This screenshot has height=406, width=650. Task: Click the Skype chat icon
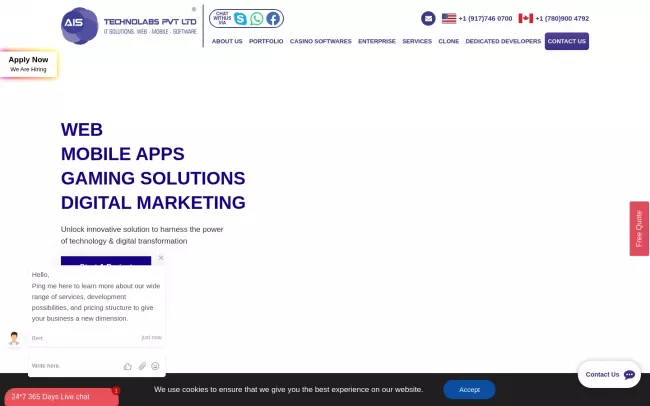coord(240,18)
